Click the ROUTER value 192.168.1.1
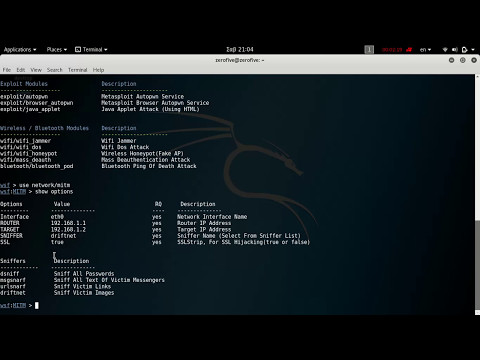The height and width of the screenshot is (360, 480). click(68, 223)
